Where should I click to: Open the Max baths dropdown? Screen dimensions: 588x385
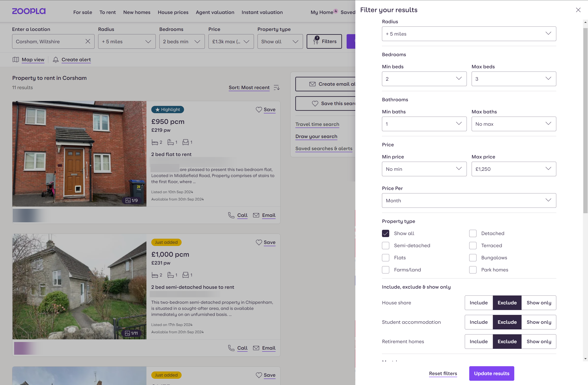tap(514, 124)
